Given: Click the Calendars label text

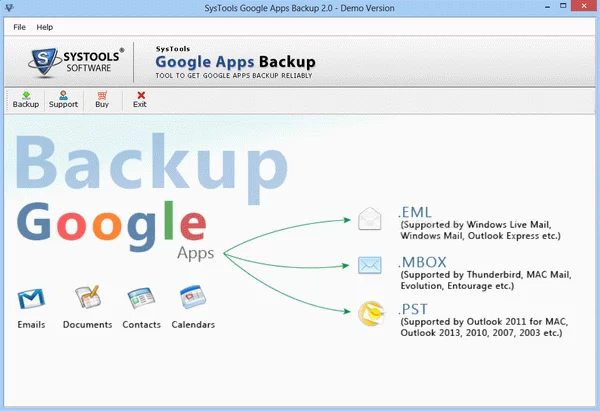Looking at the screenshot, I should point(193,325).
